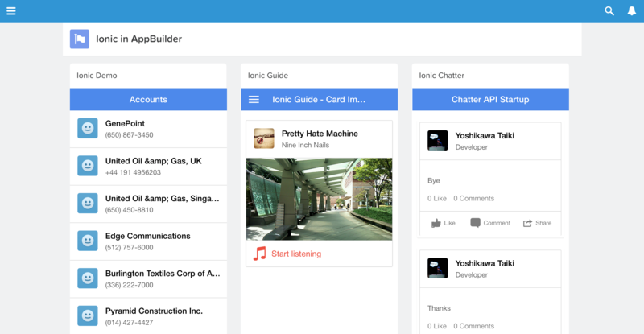
Task: Open the notifications bell
Action: click(632, 11)
